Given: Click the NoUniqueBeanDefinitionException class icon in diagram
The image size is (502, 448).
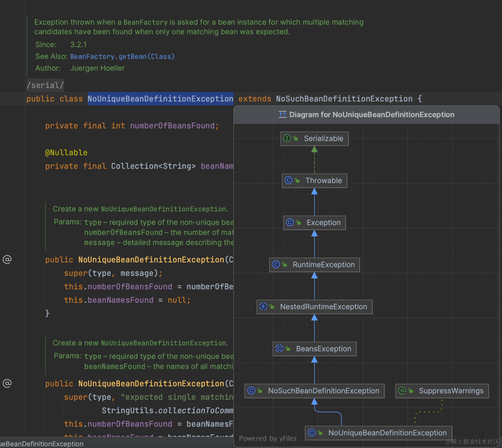Looking at the screenshot, I should [x=311, y=433].
